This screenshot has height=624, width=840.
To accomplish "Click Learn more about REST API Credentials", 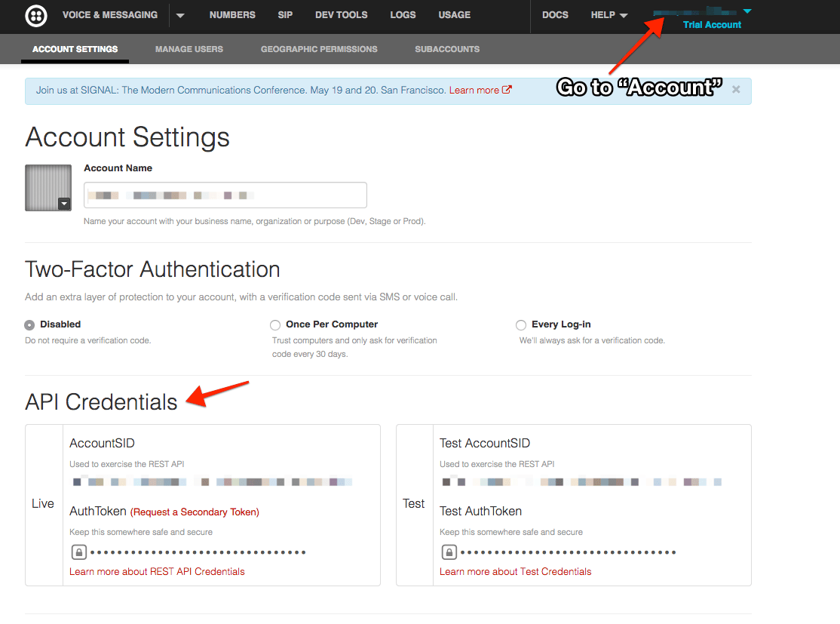I will pos(155,571).
